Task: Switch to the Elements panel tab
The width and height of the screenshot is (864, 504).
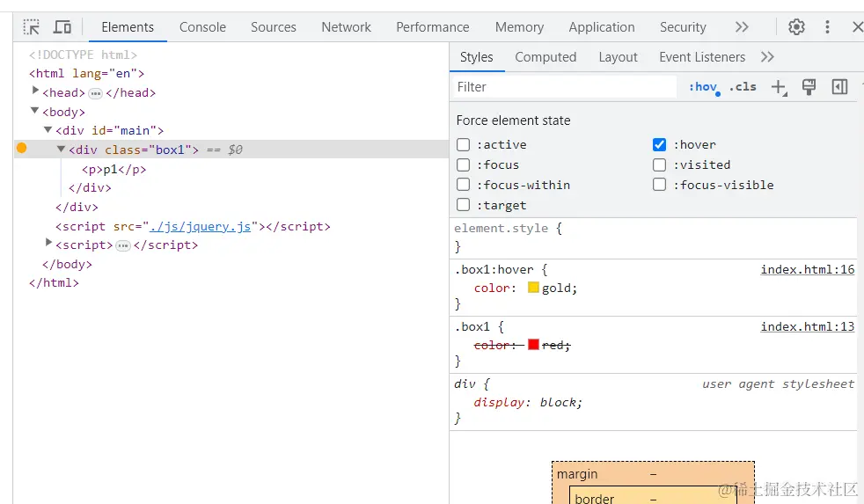Action: point(128,27)
